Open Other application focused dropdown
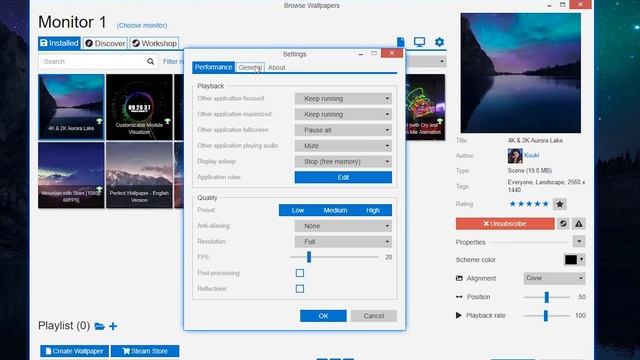 pos(343,98)
